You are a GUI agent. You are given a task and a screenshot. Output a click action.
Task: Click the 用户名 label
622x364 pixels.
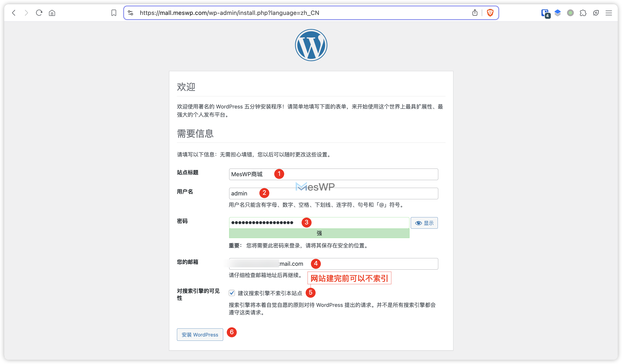185,192
